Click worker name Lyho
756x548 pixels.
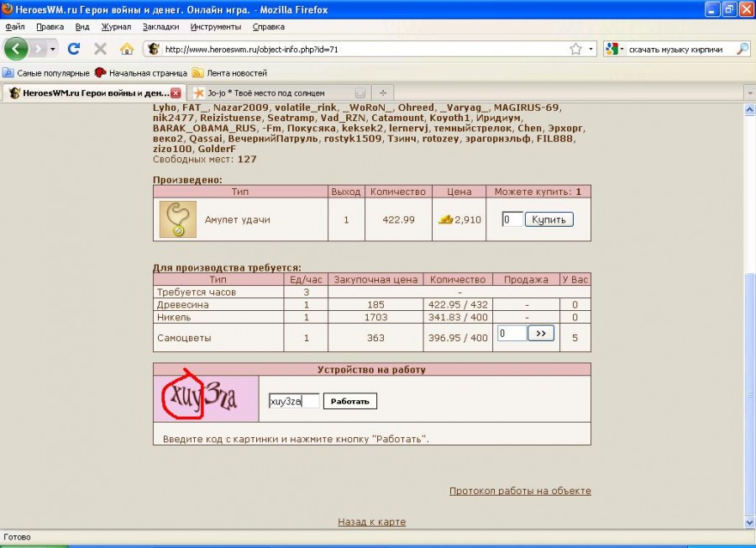click(164, 108)
